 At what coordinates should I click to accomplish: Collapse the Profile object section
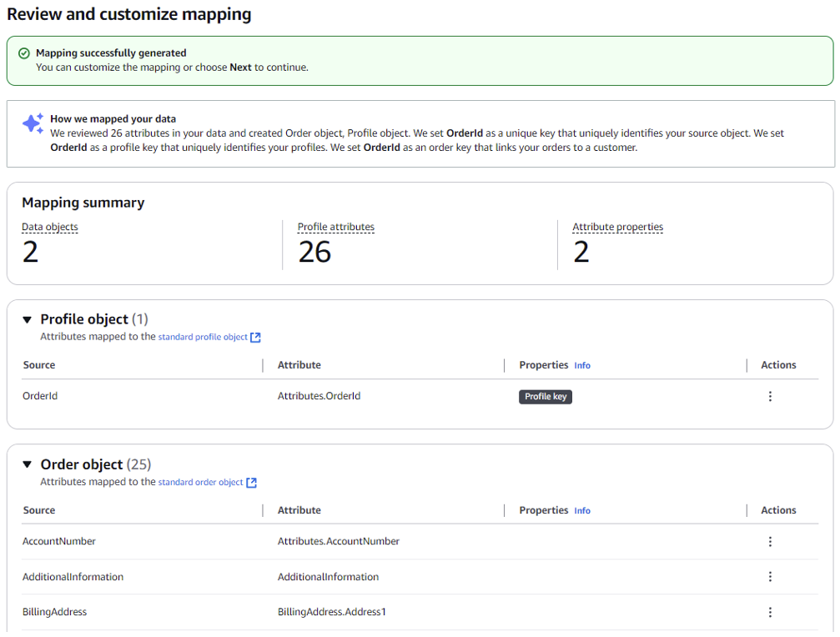pyautogui.click(x=27, y=318)
